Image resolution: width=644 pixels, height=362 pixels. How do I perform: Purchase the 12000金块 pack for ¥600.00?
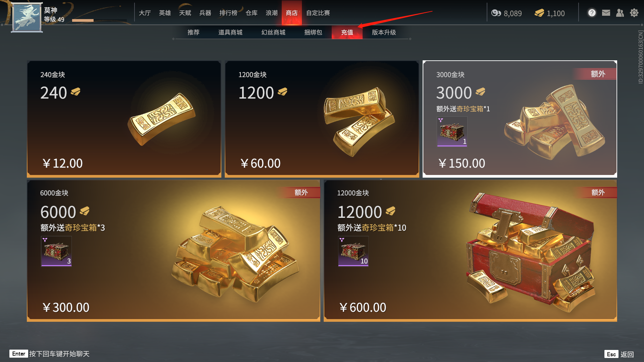pos(470,251)
